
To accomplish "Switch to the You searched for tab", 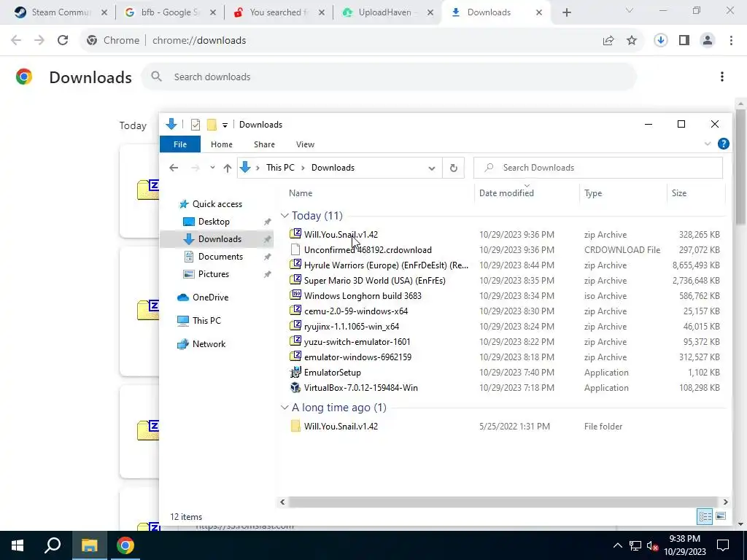I will tap(279, 12).
